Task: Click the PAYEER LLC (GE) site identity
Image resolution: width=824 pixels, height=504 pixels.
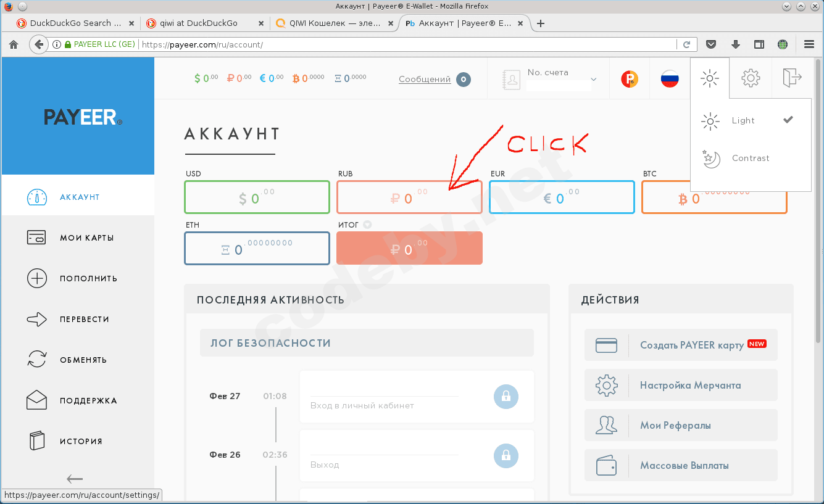Action: pos(99,44)
